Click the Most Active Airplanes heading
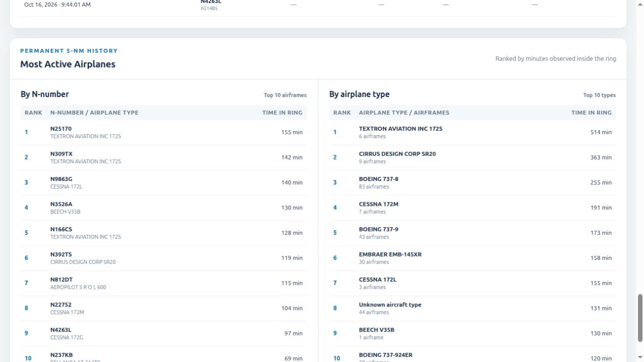The width and height of the screenshot is (644, 362). pos(68,64)
